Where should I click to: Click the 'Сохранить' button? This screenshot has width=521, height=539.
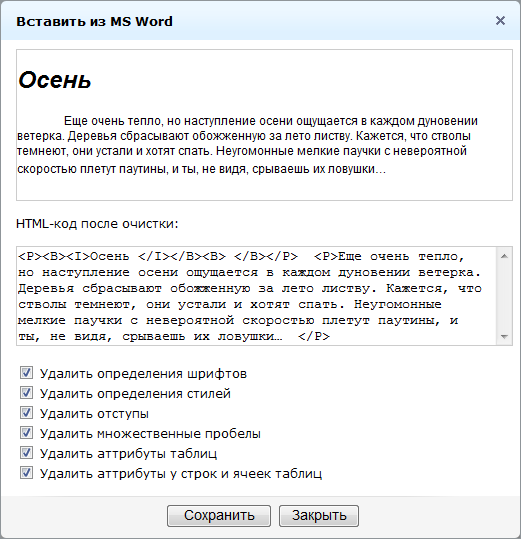tap(219, 516)
